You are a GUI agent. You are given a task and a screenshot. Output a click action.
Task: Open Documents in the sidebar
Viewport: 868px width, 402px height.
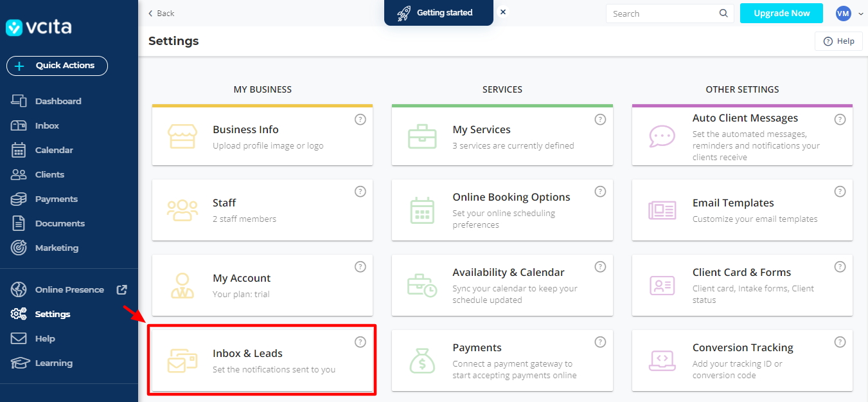(60, 223)
